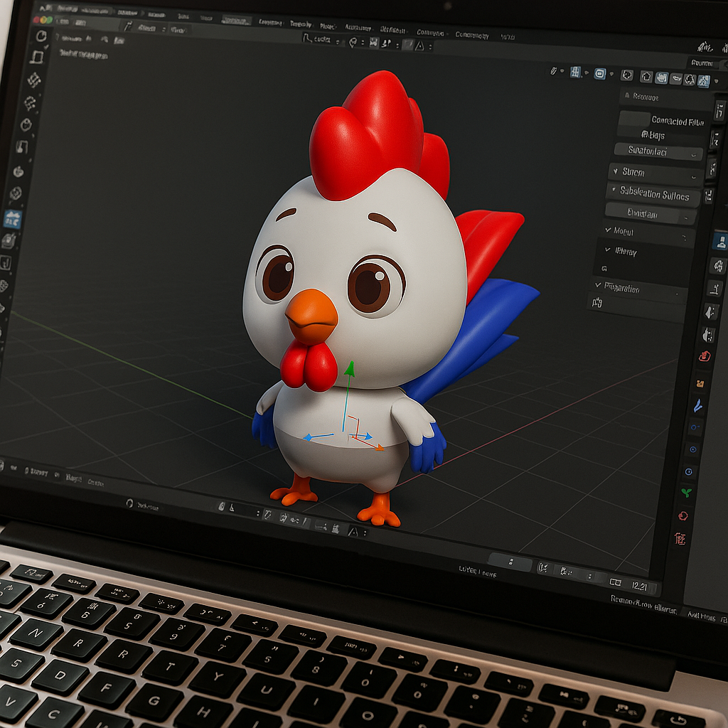Open dropdown arrow next to the pen icon
Image resolution: width=728 pixels, height=728 pixels.
(x=562, y=71)
